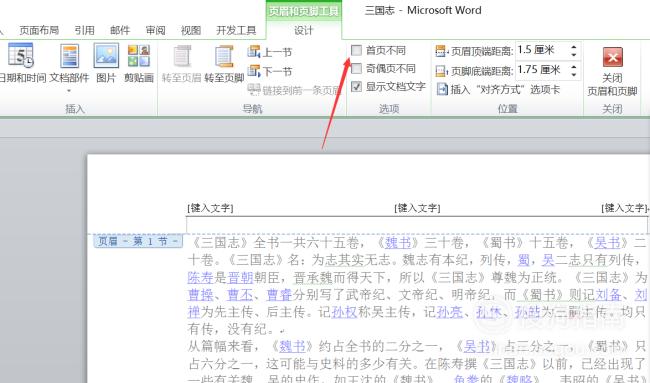This screenshot has height=383, width=650.
Task: Click the right [键入文字] header placeholder
Action: point(624,208)
